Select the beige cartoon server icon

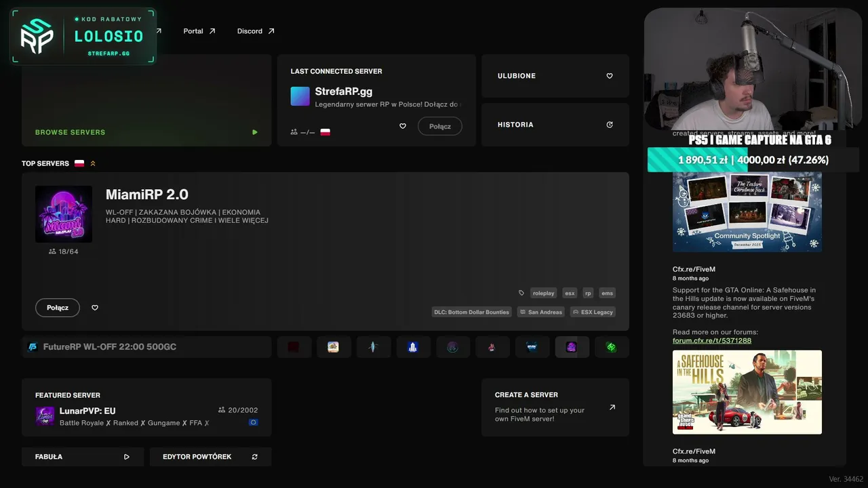tap(333, 347)
